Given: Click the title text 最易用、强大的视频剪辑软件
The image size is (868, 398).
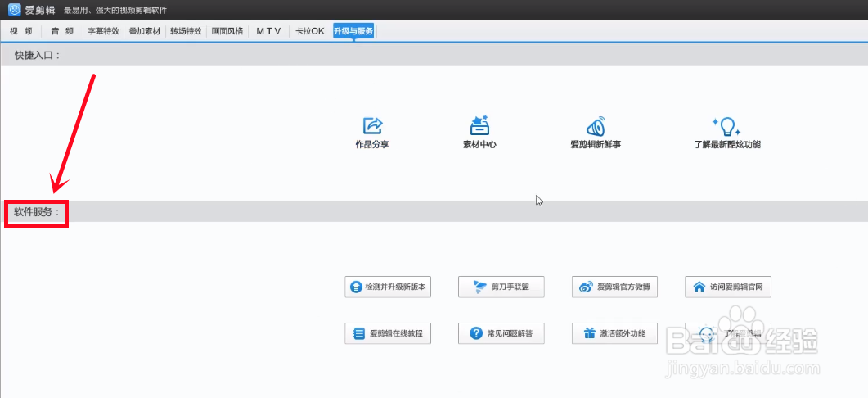Looking at the screenshot, I should (x=115, y=10).
